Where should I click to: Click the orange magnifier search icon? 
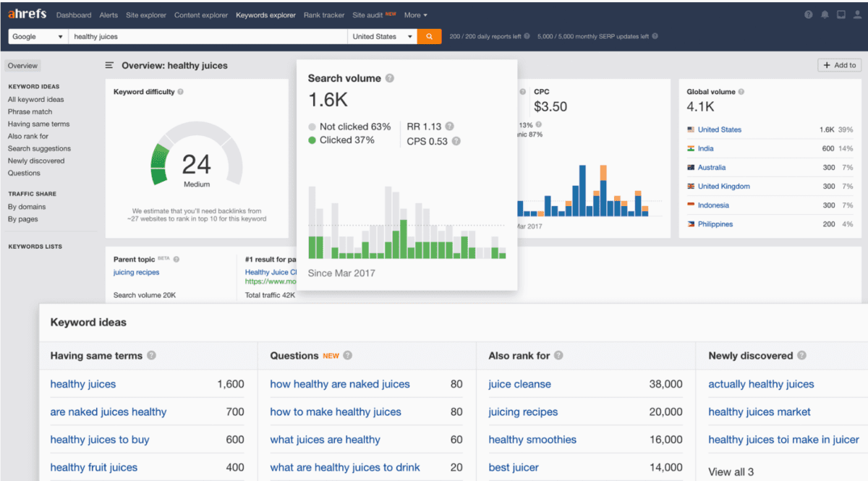[x=429, y=35]
